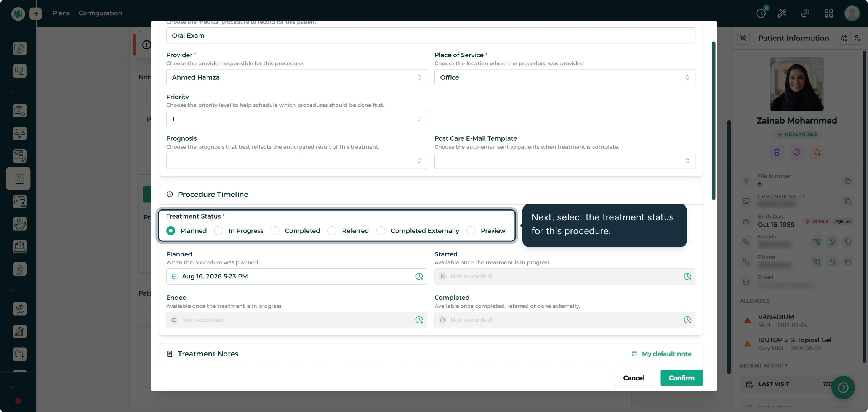This screenshot has height=412, width=868.
Task: Click the blue print icon under patient name
Action: [777, 152]
